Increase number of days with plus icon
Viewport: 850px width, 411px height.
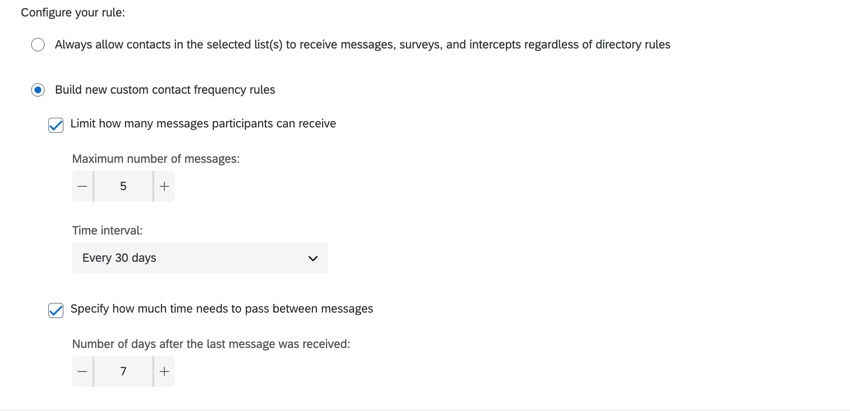click(164, 372)
